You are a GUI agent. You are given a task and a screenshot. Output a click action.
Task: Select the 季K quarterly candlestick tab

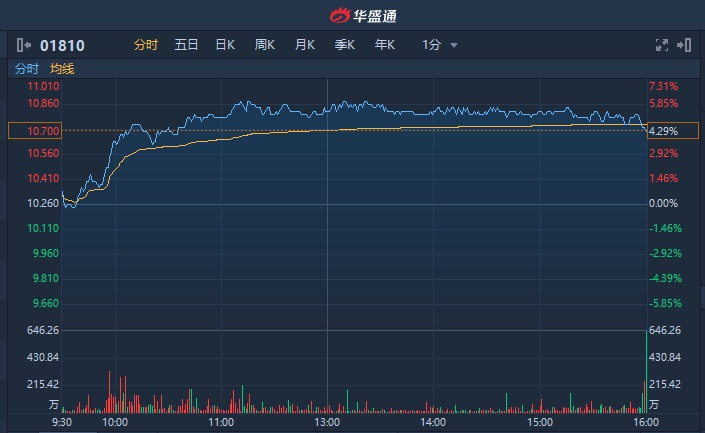(x=345, y=45)
